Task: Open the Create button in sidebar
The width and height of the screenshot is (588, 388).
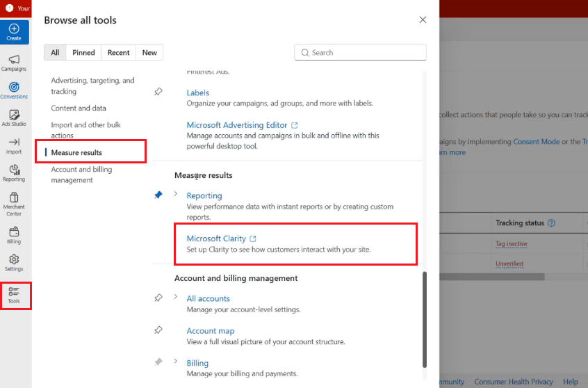Action: [15, 32]
